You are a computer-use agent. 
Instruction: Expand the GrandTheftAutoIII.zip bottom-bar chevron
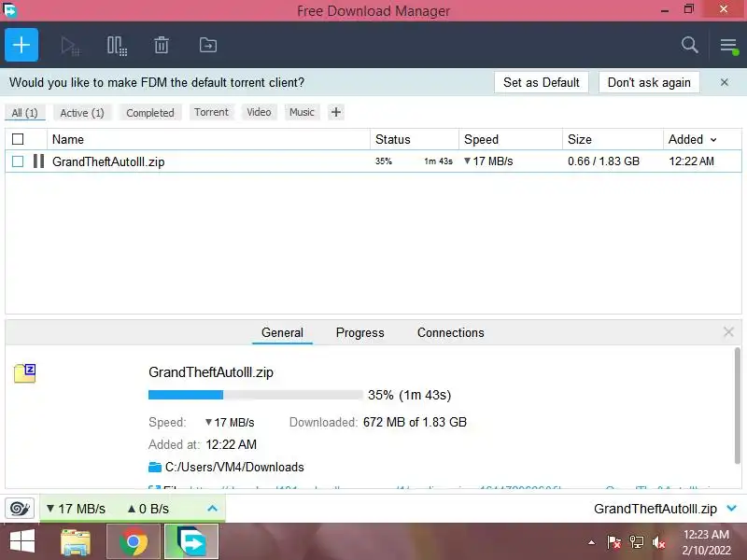(731, 509)
